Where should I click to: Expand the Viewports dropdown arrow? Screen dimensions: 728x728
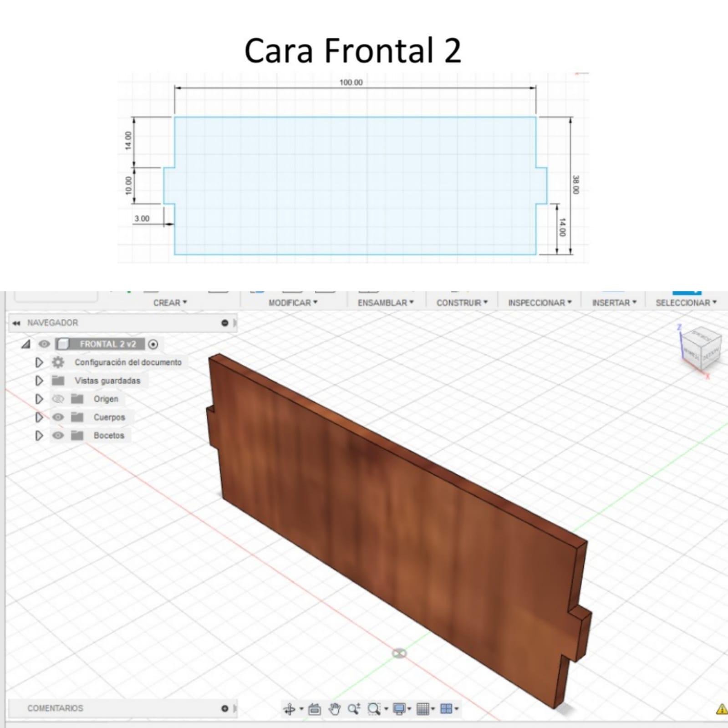(x=456, y=709)
